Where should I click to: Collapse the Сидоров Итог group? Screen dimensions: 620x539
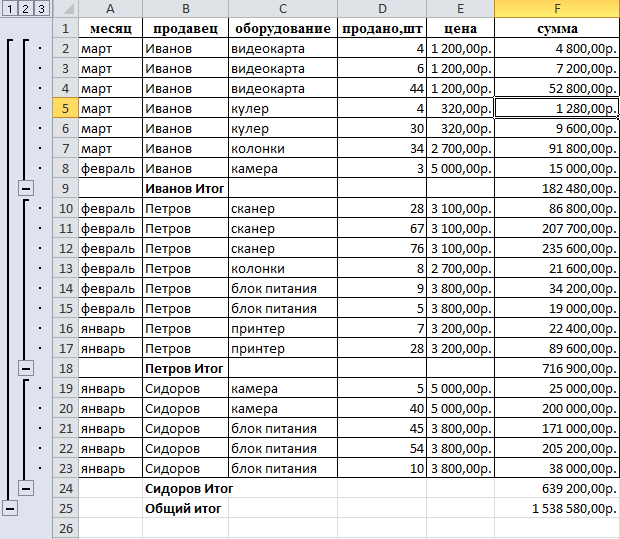(x=26, y=488)
